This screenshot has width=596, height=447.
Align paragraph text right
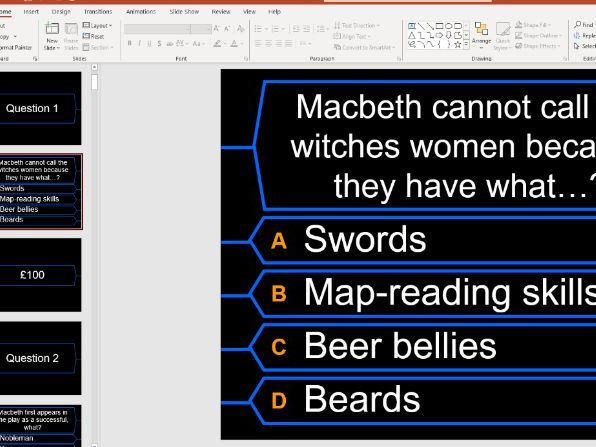coord(279,44)
